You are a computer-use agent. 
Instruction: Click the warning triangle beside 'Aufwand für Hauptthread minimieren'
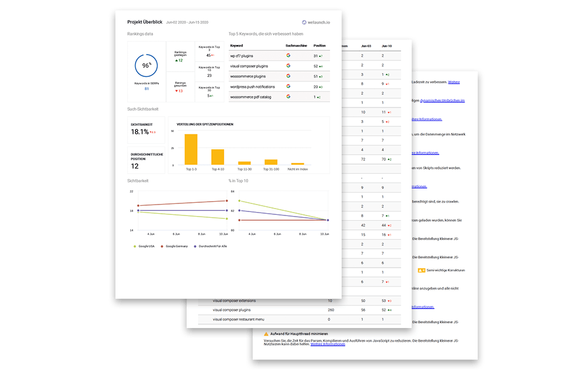[x=266, y=334]
